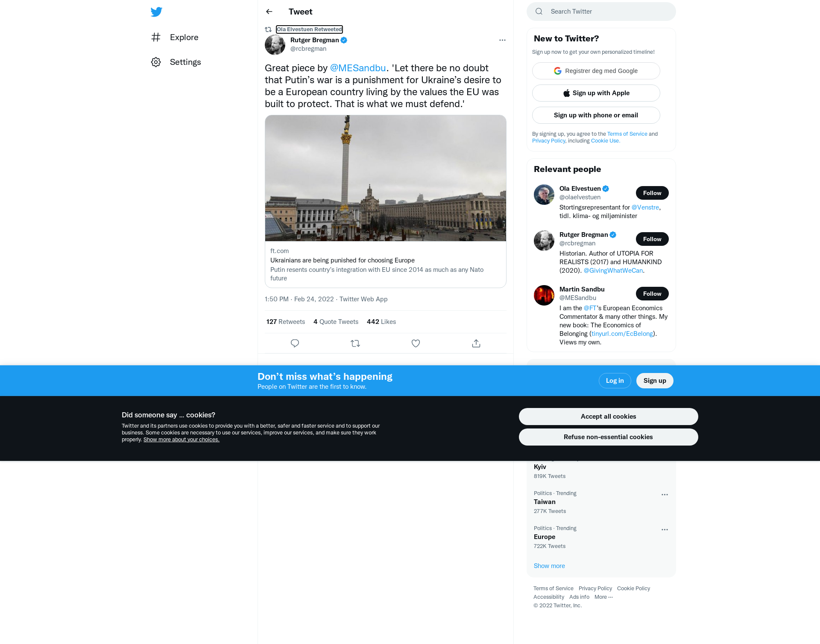Open Explore via hashtag icon
820x644 pixels.
click(156, 37)
